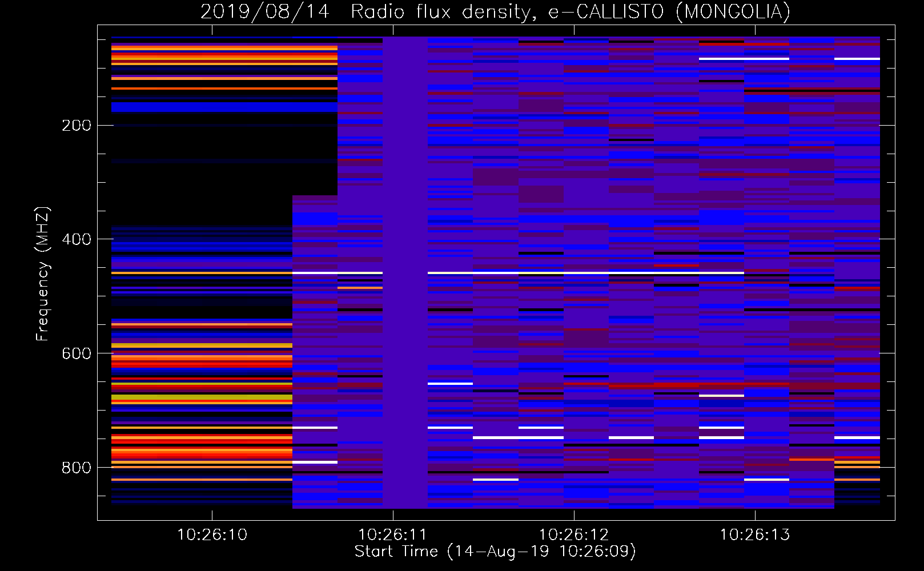The width and height of the screenshot is (924, 571).
Task: Click the 800 frequency tick label
Action: click(x=77, y=468)
